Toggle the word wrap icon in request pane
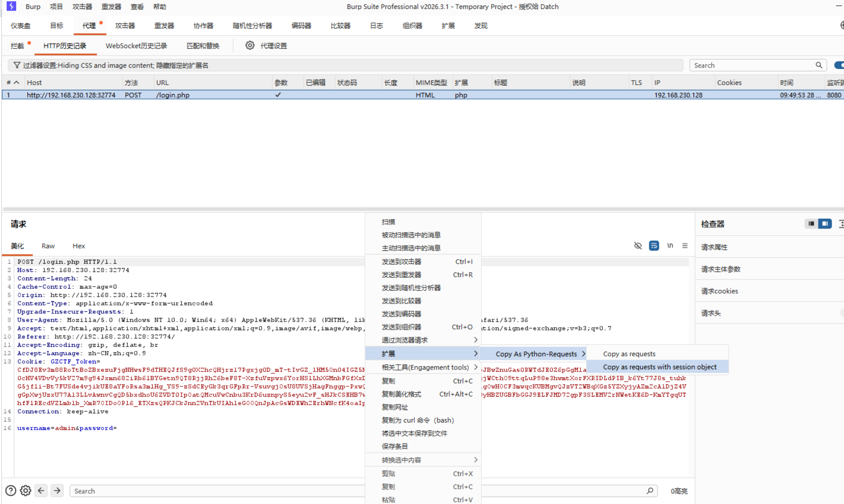Image resolution: width=844 pixels, height=504 pixels. pos(654,246)
